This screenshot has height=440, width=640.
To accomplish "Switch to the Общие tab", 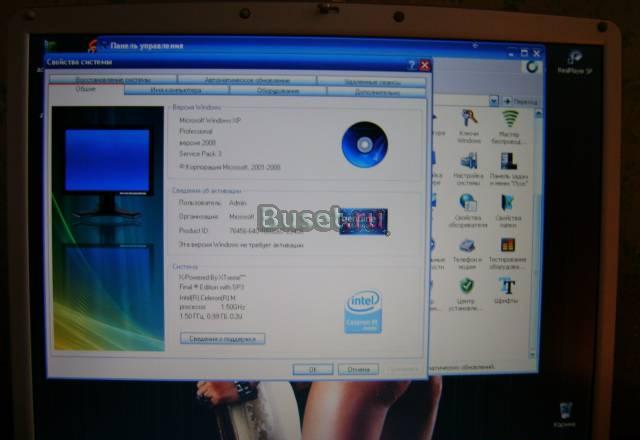I will [x=86, y=89].
